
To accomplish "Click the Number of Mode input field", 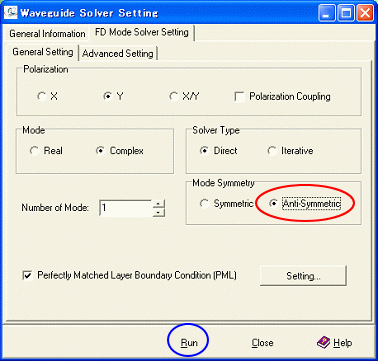I will point(126,208).
